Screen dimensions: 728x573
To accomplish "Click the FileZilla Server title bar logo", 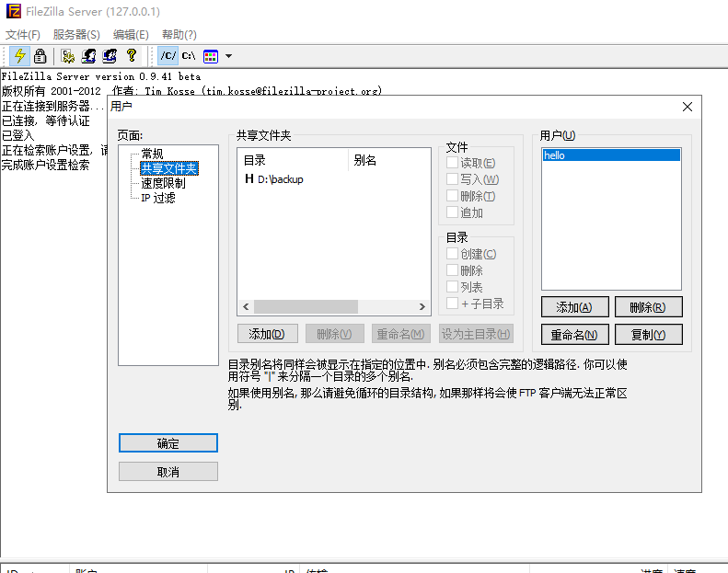I will 14,11.
